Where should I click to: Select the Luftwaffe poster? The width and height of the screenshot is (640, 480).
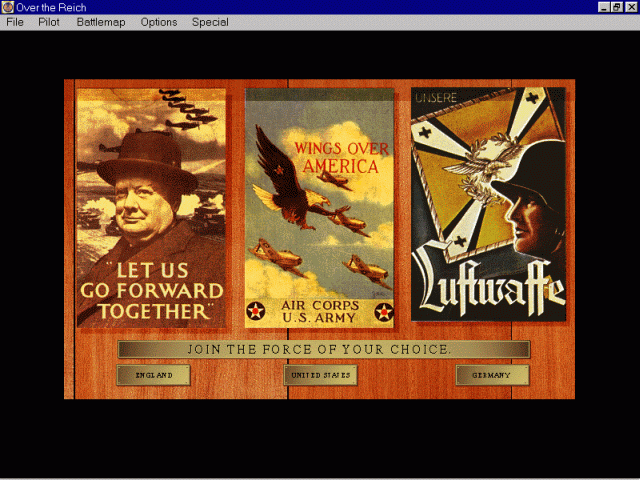point(488,204)
